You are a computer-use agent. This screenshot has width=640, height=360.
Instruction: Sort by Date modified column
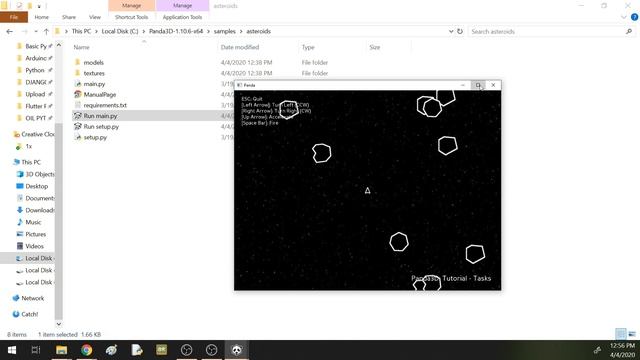[x=240, y=47]
